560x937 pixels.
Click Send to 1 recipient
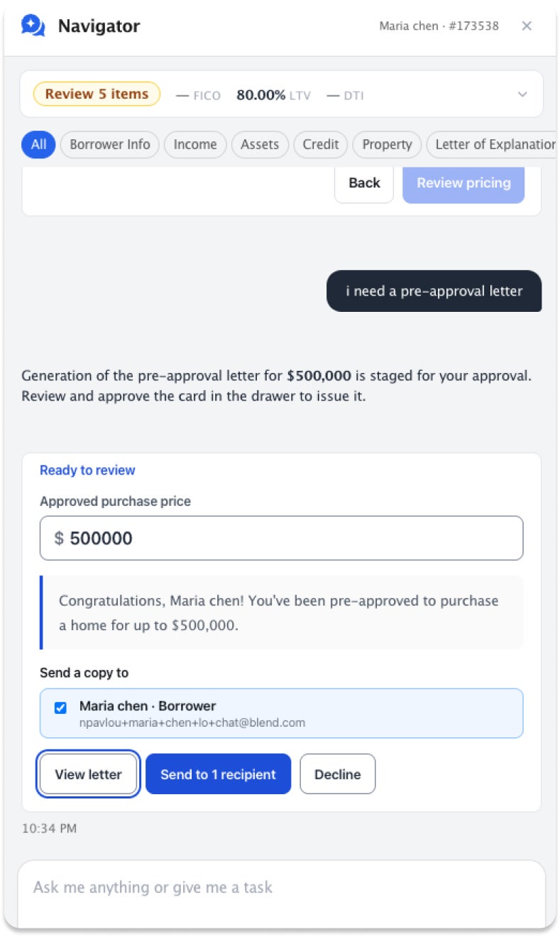point(219,774)
